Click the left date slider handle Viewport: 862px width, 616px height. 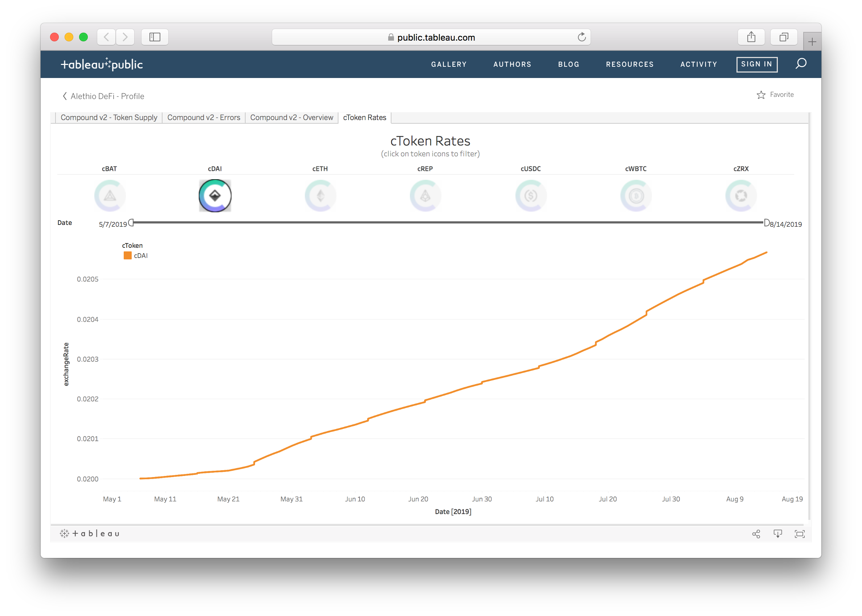pyautogui.click(x=131, y=223)
